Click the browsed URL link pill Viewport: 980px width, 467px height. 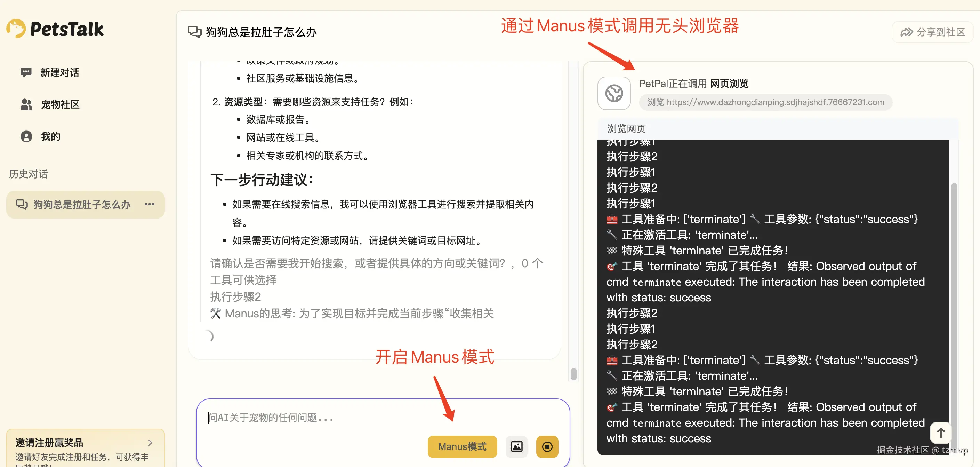(765, 102)
